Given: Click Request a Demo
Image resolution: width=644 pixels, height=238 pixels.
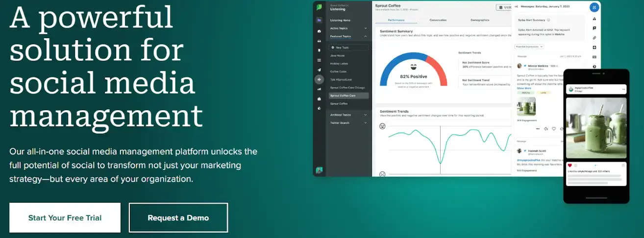Looking at the screenshot, I should click(x=178, y=218).
